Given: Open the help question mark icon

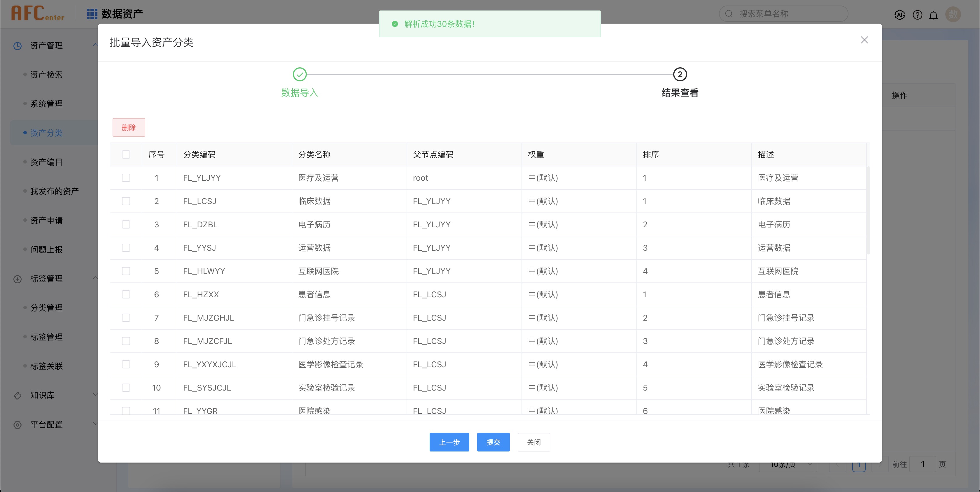Looking at the screenshot, I should pyautogui.click(x=917, y=15).
